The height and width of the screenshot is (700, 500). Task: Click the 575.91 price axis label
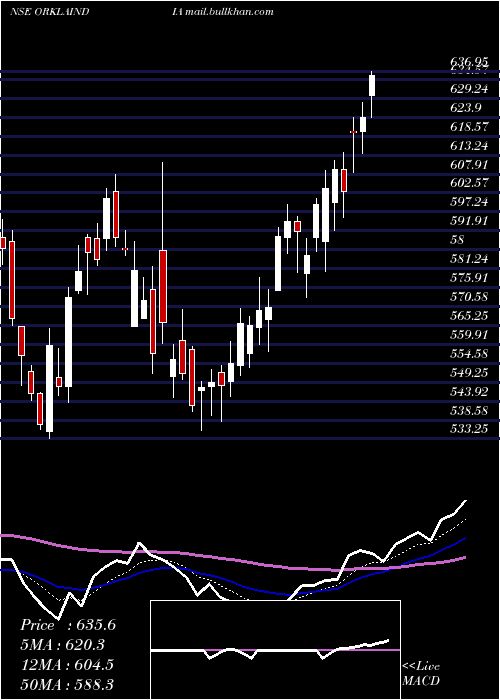(x=469, y=278)
